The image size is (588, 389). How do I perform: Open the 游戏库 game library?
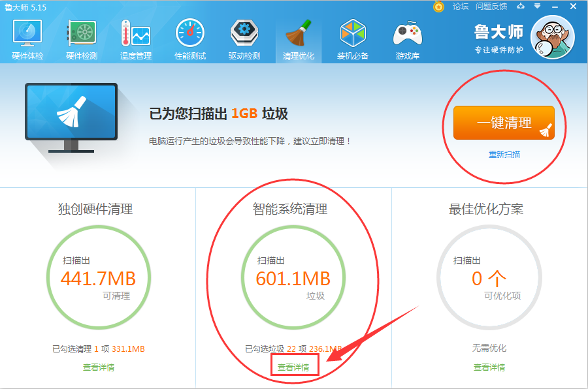(x=406, y=39)
